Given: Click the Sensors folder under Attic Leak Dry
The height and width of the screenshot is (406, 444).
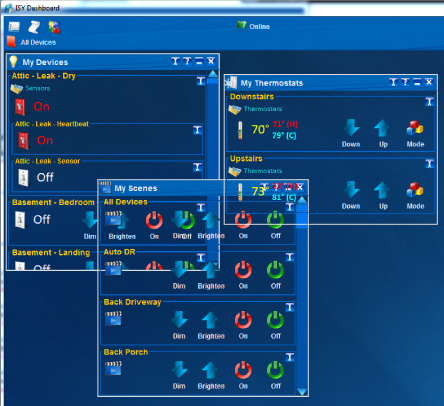Looking at the screenshot, I should 16,89.
